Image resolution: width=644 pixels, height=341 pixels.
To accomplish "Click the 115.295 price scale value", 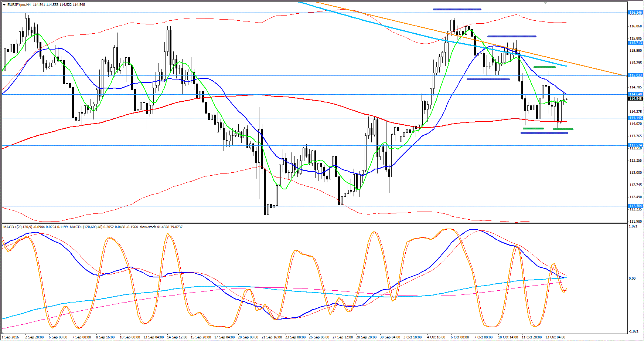I will pos(636,63).
